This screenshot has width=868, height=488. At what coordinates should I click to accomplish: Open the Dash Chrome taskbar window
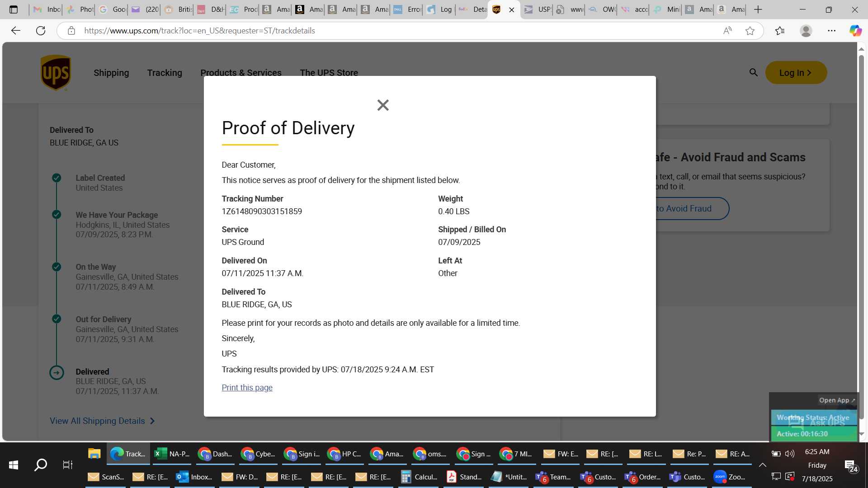click(x=216, y=454)
